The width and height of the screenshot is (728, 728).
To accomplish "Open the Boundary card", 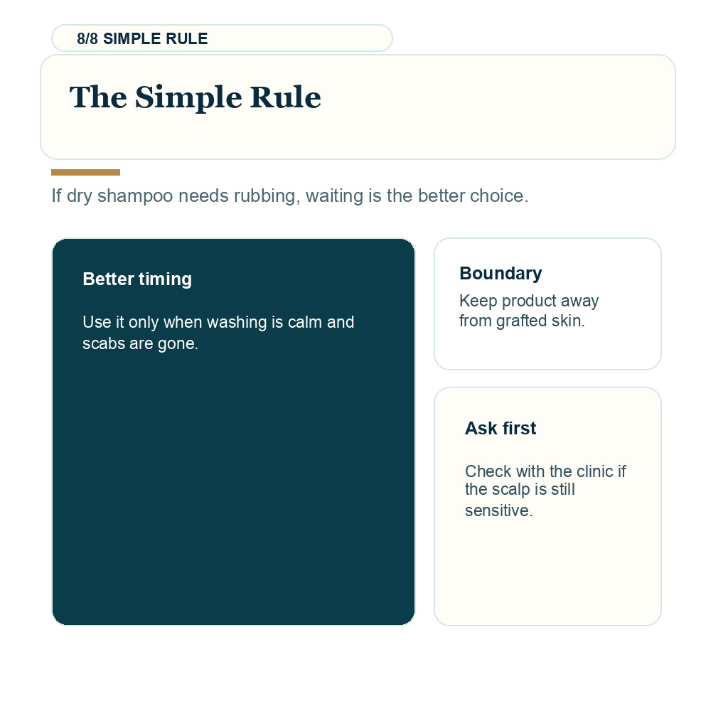I will pyautogui.click(x=548, y=304).
